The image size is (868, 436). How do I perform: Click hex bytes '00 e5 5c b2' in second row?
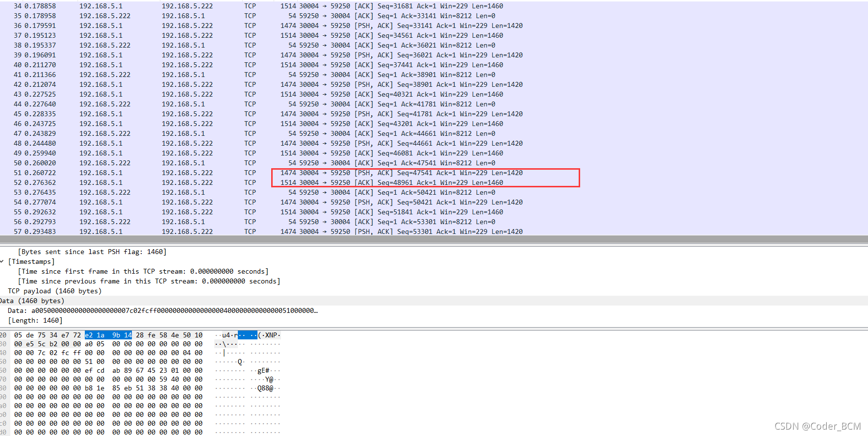(36, 344)
